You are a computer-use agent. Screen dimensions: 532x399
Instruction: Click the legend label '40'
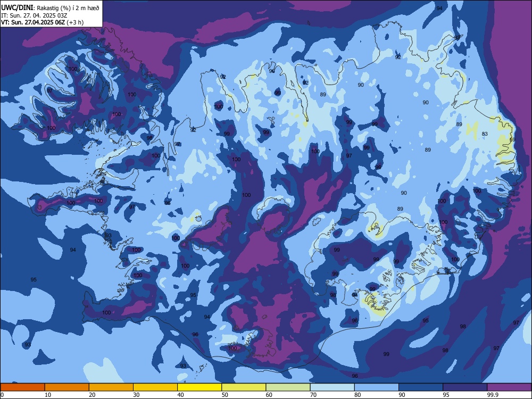click(180, 395)
